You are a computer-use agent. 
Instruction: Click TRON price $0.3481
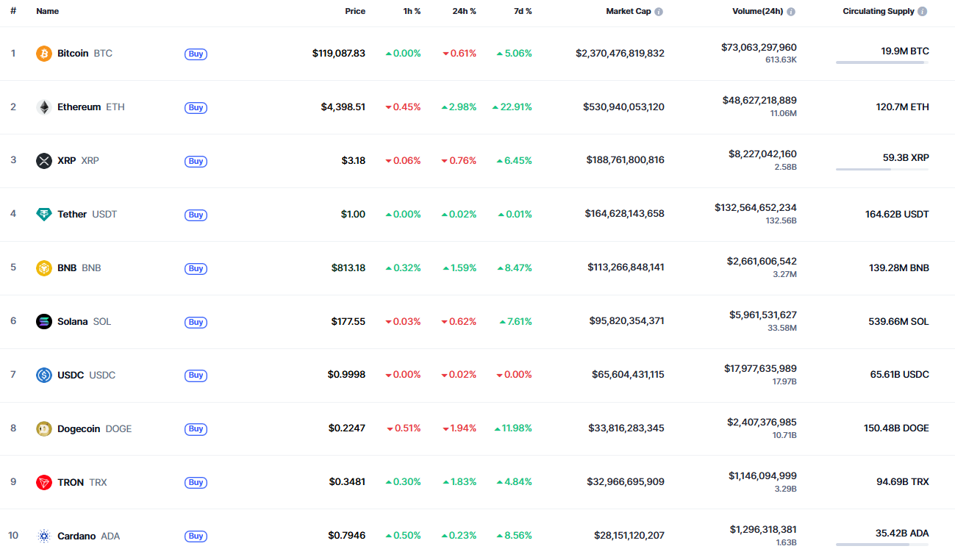348,482
